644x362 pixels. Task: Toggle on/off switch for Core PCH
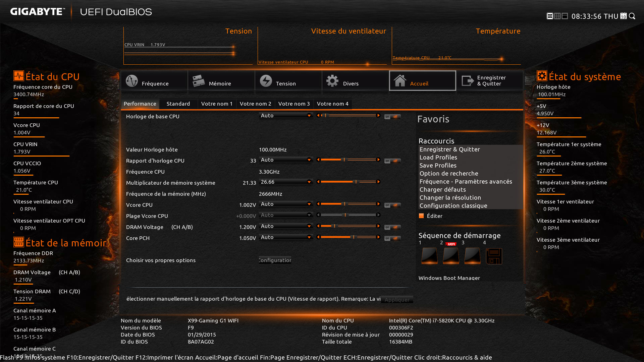pyautogui.click(x=392, y=238)
